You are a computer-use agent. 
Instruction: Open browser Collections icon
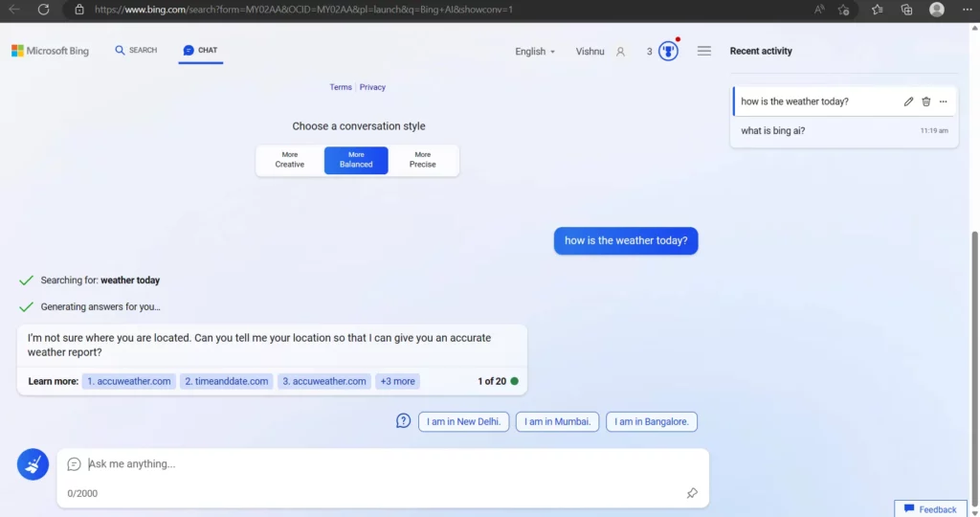point(906,10)
